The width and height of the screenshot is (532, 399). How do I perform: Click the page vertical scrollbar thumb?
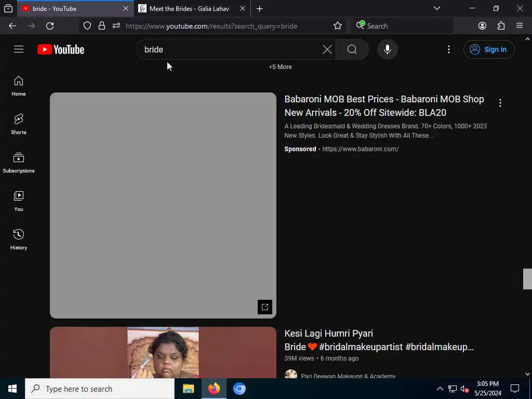point(527,279)
